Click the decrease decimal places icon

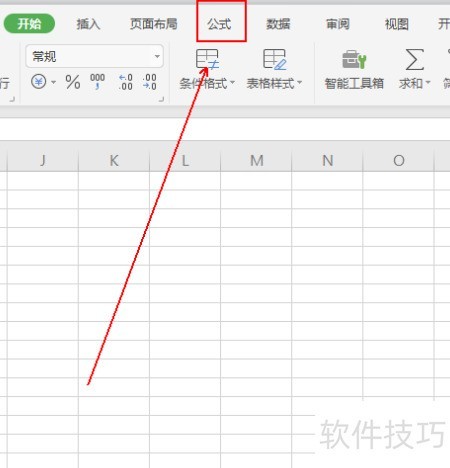(149, 82)
